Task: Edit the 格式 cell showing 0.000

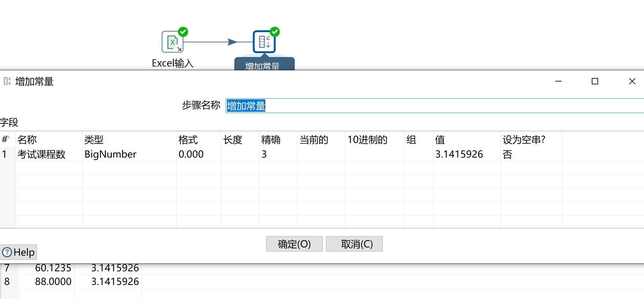Action: coord(191,154)
